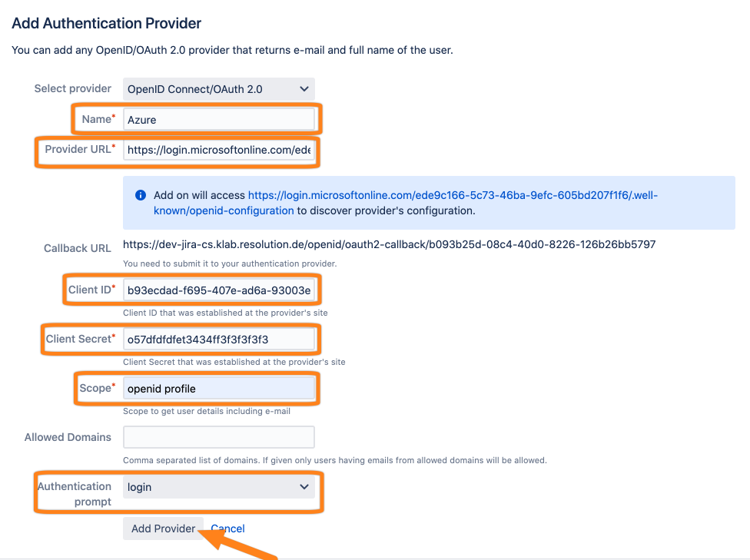
Task: Click the Client ID value field
Action: (x=219, y=290)
